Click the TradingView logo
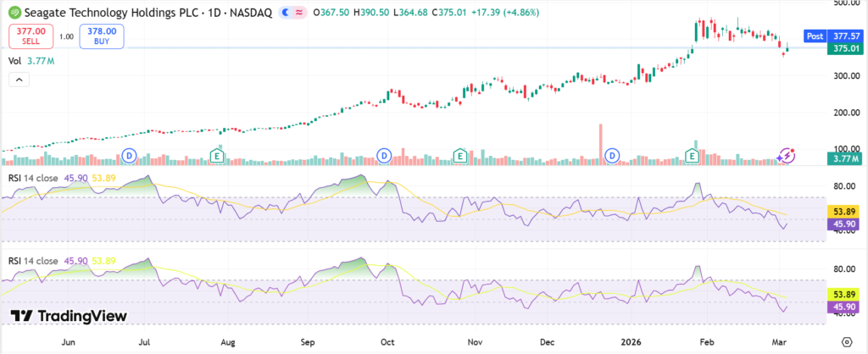868x354 pixels. [70, 316]
